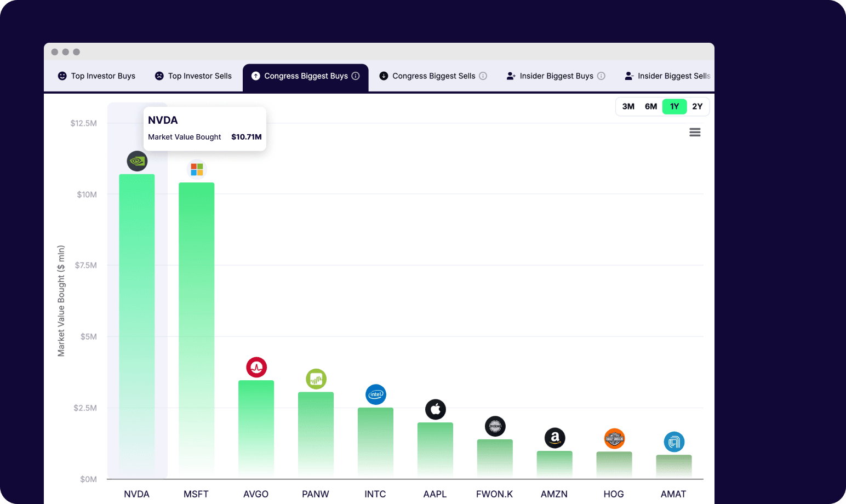This screenshot has width=846, height=504.
Task: Click the Harley-Davidson logo above the HOG bar
Action: coord(614,439)
